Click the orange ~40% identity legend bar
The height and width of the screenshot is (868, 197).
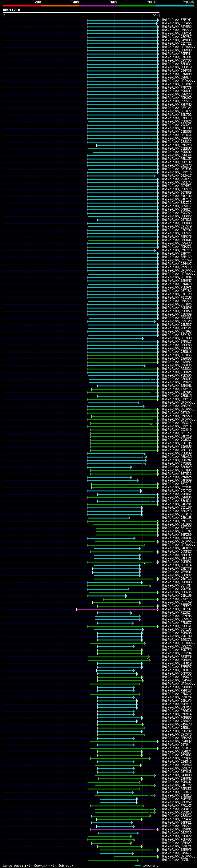pyautogui.click(x=60, y=6)
